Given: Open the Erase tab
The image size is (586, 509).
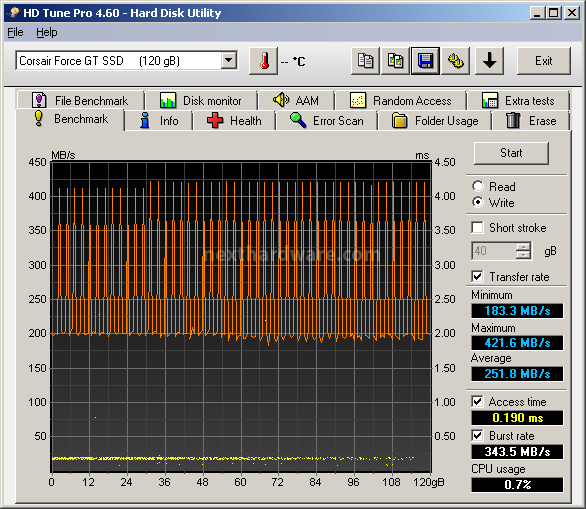Looking at the screenshot, I should [x=531, y=121].
